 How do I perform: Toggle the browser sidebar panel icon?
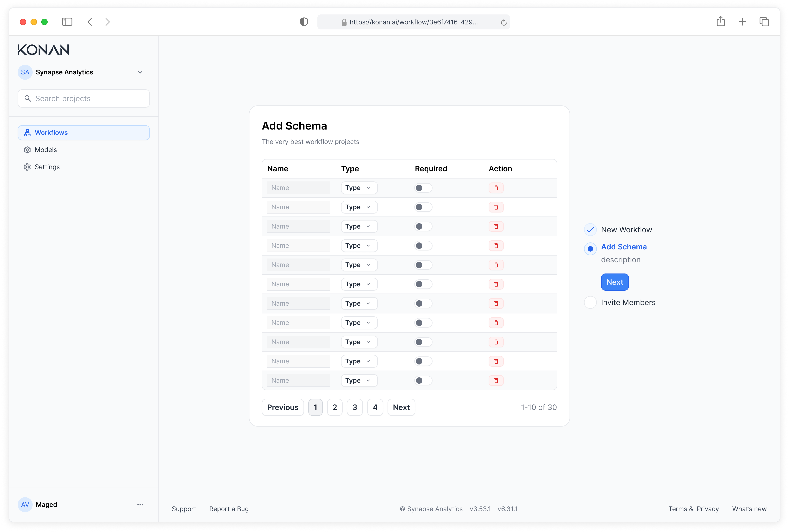click(x=67, y=22)
